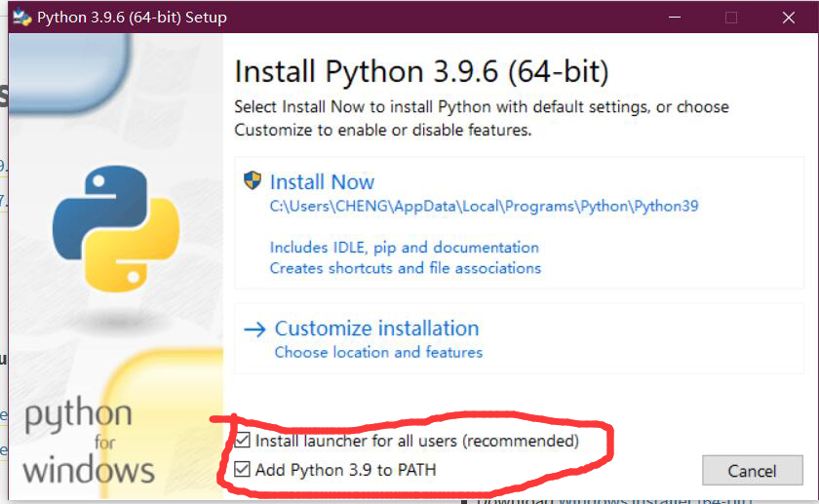Screen dimensions: 819x504
Task: Toggle Add Python 3.9 to PATH checkbox
Action: coord(243,469)
